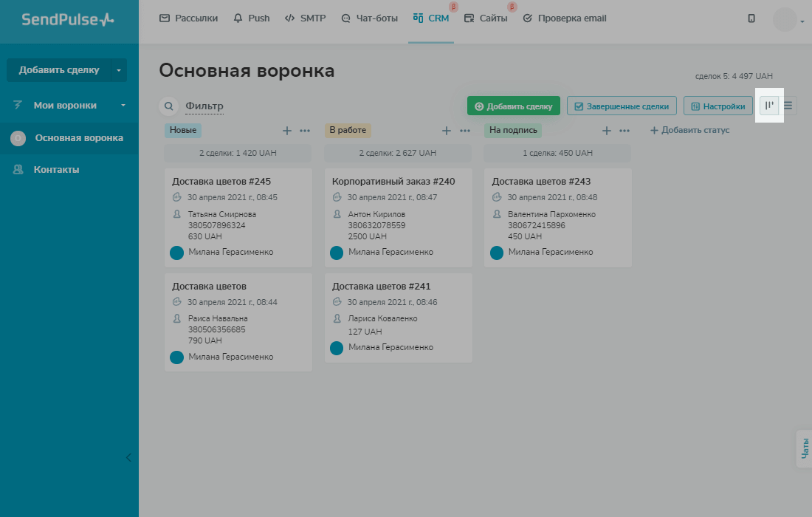Open deal search via magnifier icon
The image size is (812, 517).
168,106
